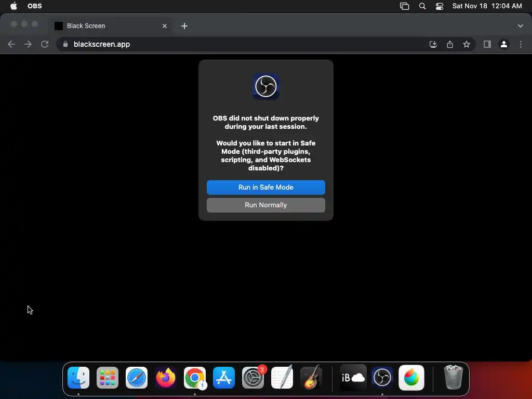Launch Firefox from the Dock
Image resolution: width=532 pixels, height=399 pixels.
166,378
